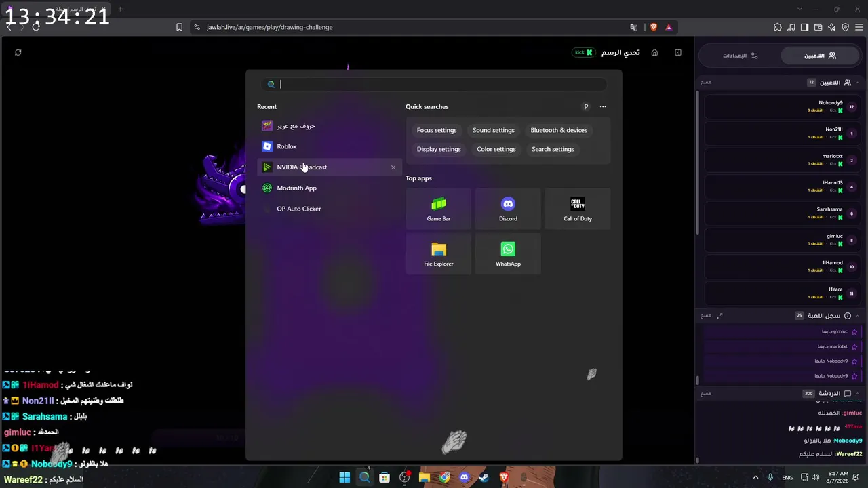Open Color settings quick search

496,149
